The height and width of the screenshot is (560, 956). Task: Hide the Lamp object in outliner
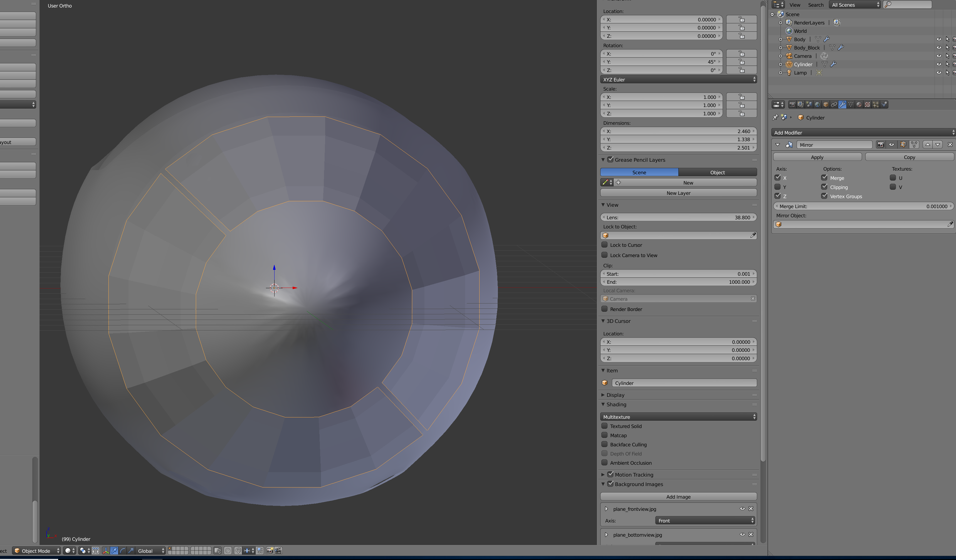(x=938, y=73)
